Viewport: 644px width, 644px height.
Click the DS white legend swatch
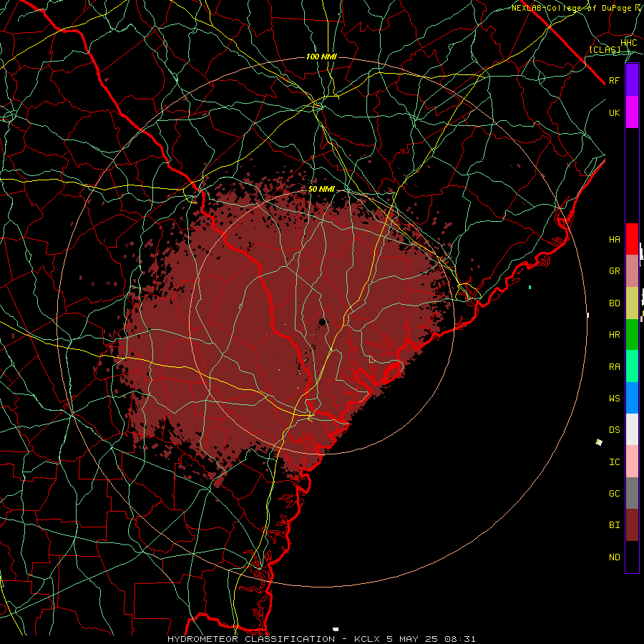[x=632, y=429]
